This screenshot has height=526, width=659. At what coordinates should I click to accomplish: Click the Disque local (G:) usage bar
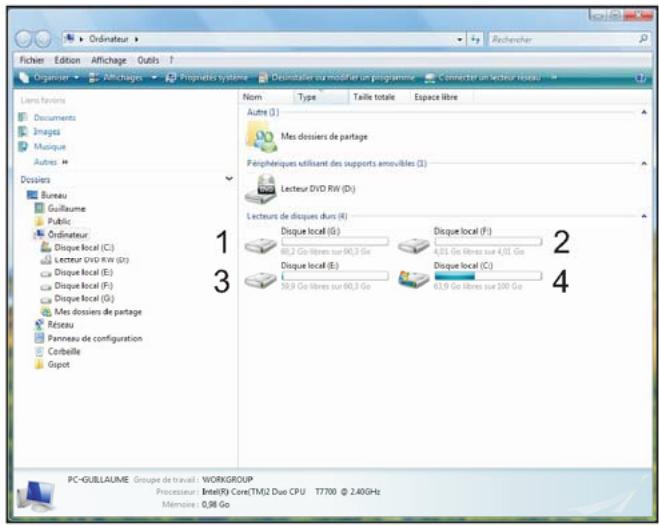click(335, 242)
